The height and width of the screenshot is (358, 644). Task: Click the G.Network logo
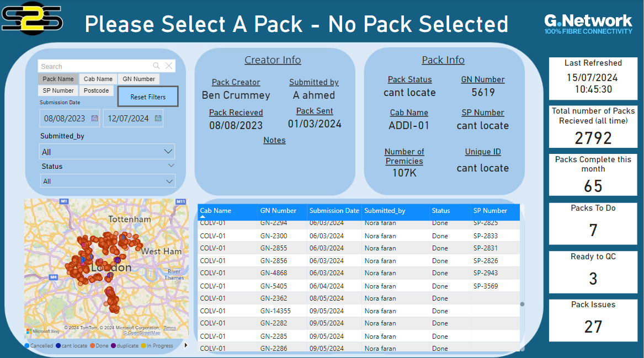pyautogui.click(x=588, y=24)
